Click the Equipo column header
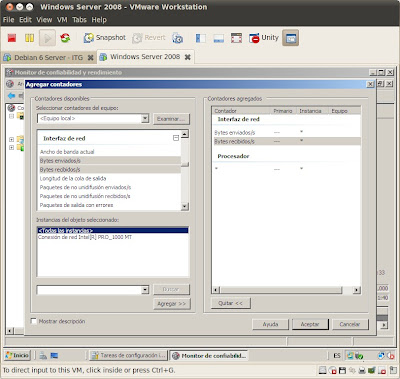This screenshot has height=379, width=400. click(344, 111)
